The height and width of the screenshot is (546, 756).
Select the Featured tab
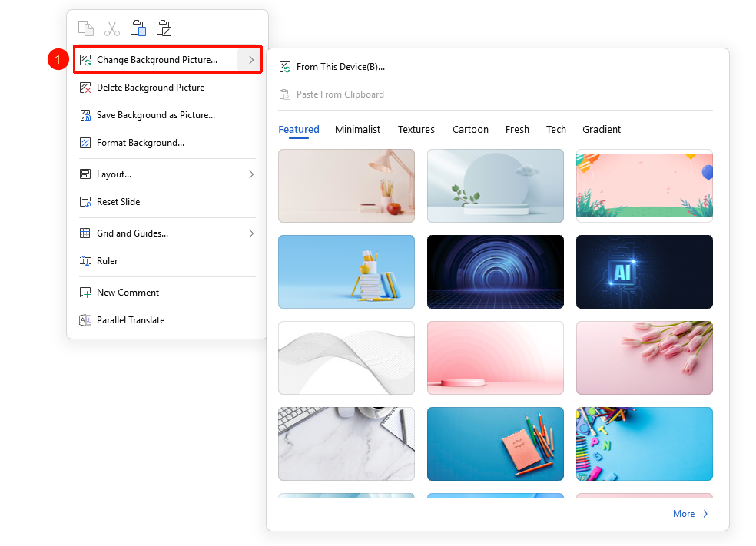click(299, 130)
